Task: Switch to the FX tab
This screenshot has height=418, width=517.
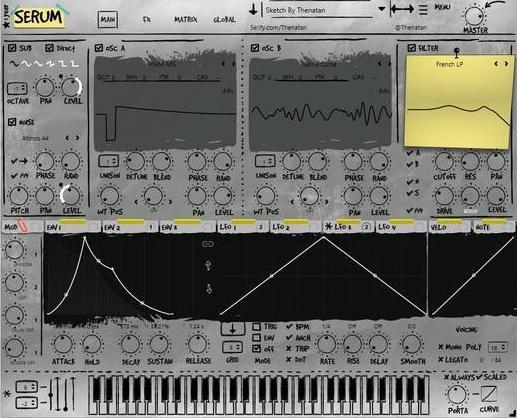Action: [x=147, y=19]
